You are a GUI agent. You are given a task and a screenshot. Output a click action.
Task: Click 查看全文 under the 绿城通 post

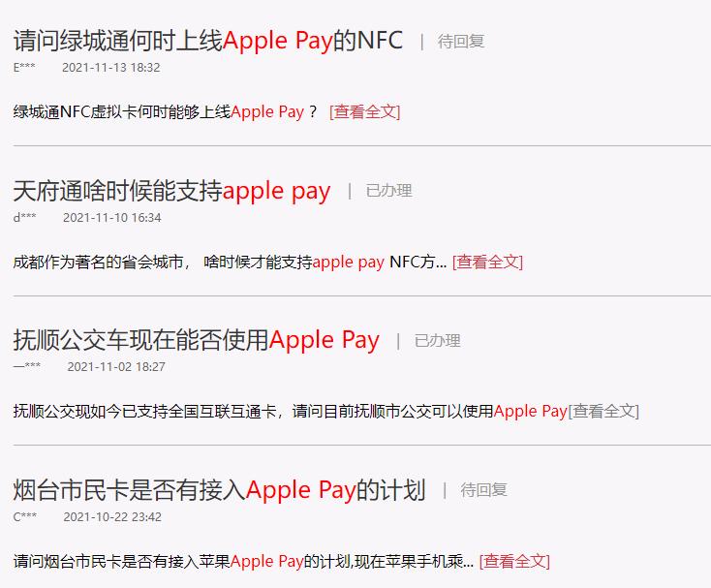click(365, 111)
